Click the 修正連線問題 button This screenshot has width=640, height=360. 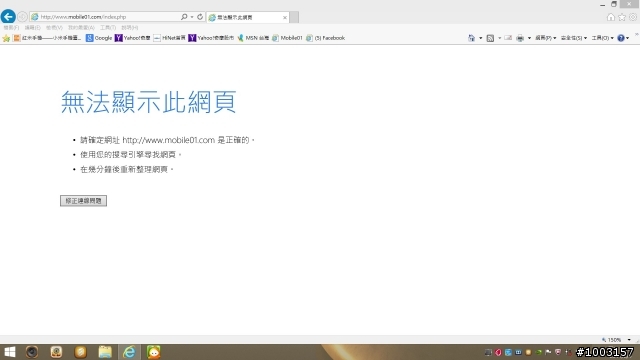tap(83, 201)
